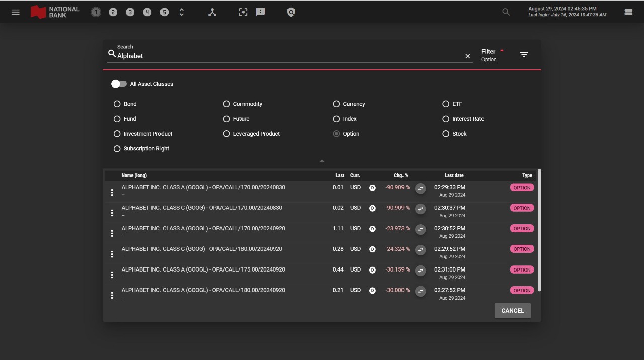Viewport: 644px width, 360px height.
Task: Click swap icon on the 0.28 row
Action: 420,250
